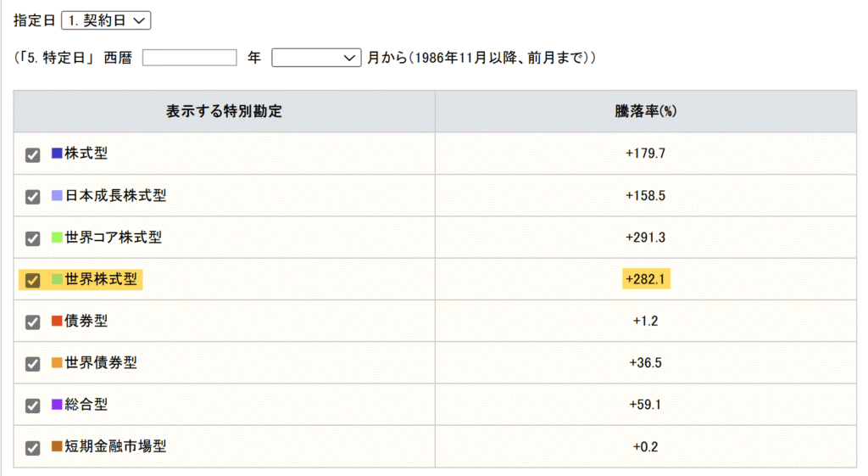
Task: Click the 表示する特別勘定 column header
Action: 224,111
